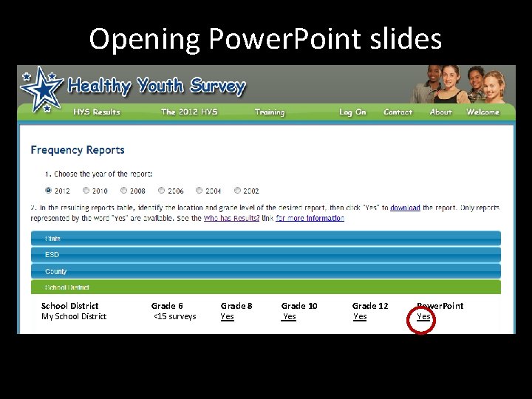Select the 2006 report year radio button
The height and width of the screenshot is (399, 532).
162,191
